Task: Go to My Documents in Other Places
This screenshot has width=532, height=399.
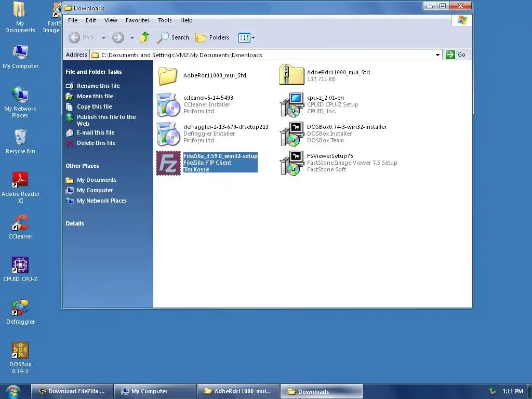Action: pos(96,180)
